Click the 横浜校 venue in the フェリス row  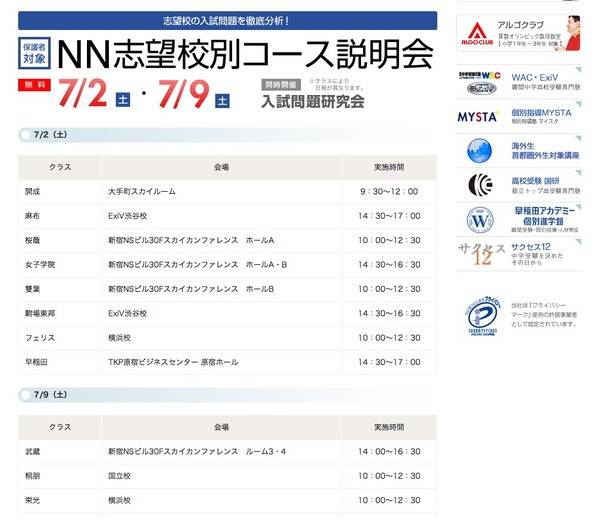pyautogui.click(x=222, y=338)
